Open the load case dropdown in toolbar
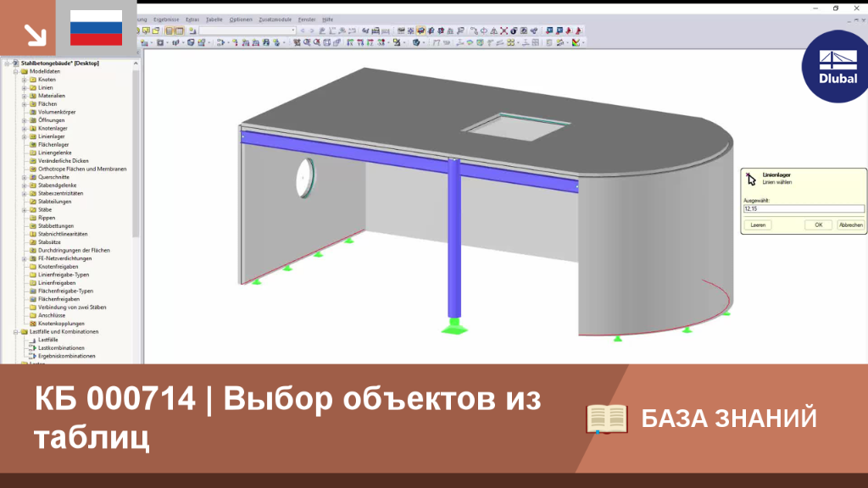Image resolution: width=868 pixels, height=488 pixels. (x=293, y=31)
